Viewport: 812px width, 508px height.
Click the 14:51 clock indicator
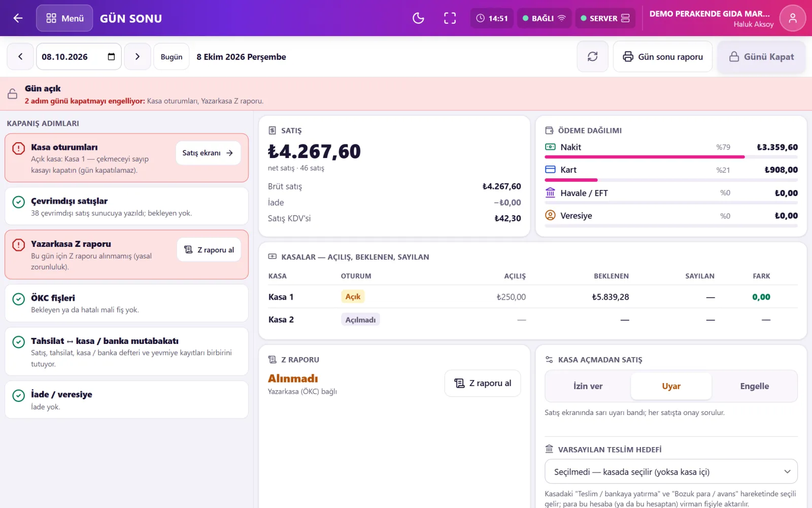[x=492, y=18]
